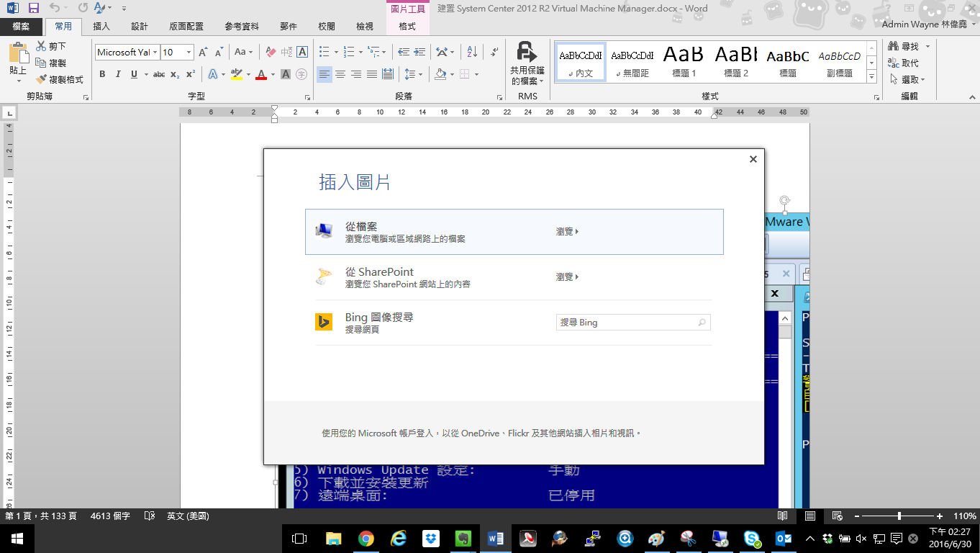Open the line spacing dropdown
This screenshot has width=980, height=553.
point(412,74)
